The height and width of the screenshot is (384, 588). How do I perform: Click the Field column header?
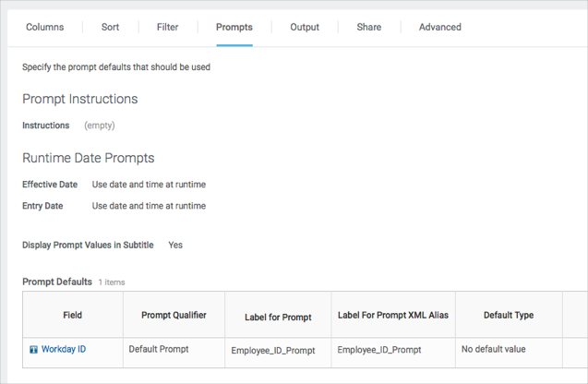[73, 315]
